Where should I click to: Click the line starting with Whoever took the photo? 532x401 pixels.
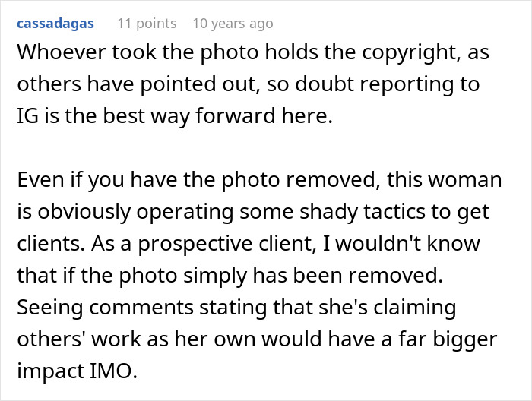[253, 52]
